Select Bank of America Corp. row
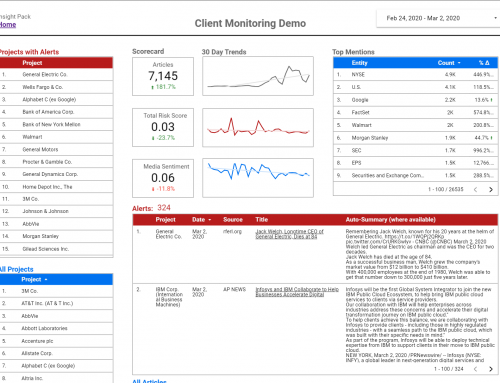Screen dimensions: 500x383 pos(56,112)
